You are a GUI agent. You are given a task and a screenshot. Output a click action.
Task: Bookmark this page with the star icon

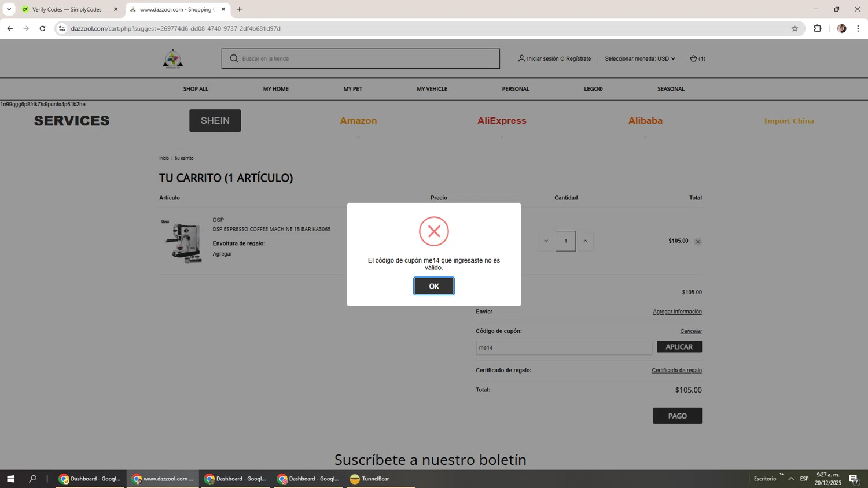click(x=795, y=28)
